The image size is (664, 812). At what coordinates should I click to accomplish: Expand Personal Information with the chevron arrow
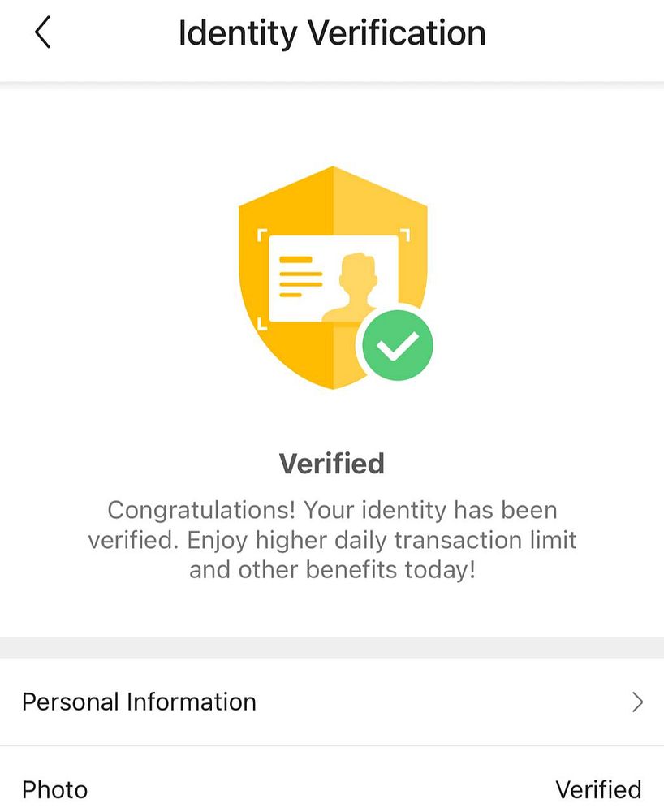637,702
